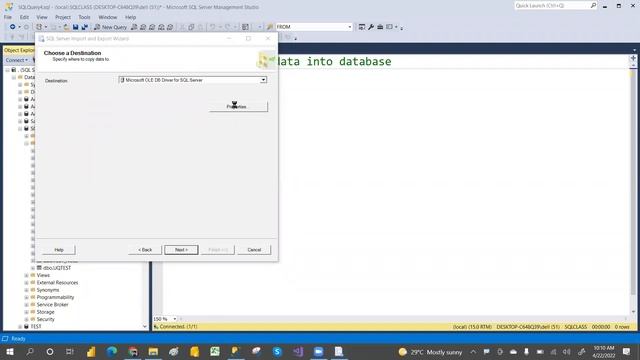Click the 0 rows status bar entry
This screenshot has width=640, height=360.
coord(622,327)
